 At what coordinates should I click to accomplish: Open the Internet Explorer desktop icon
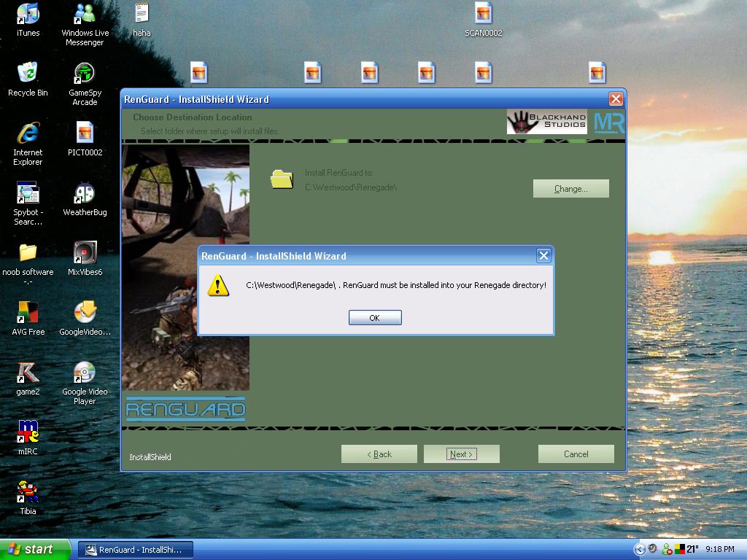point(28,133)
